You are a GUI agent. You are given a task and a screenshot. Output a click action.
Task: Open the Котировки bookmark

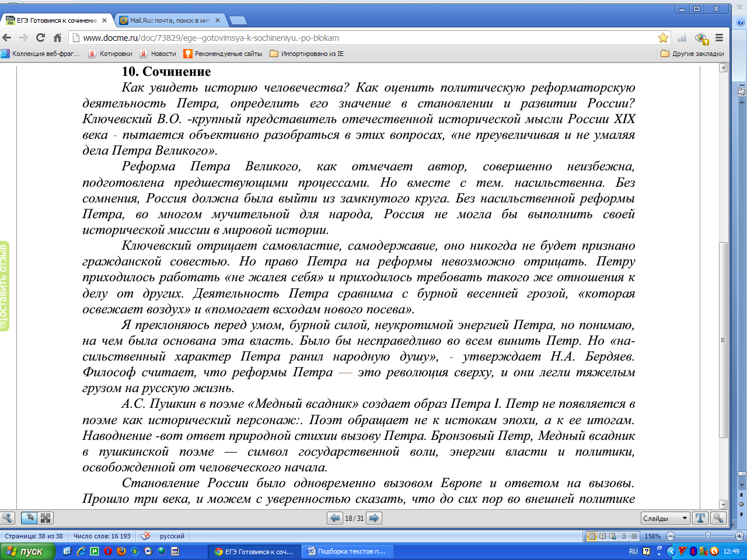click(110, 54)
